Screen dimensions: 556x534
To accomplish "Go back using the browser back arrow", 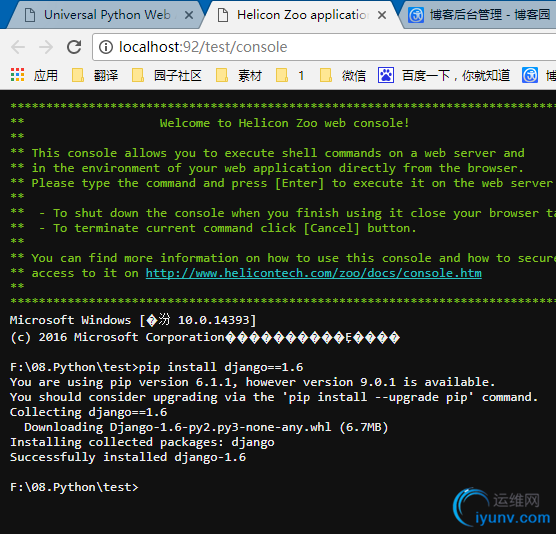I will point(18,47).
